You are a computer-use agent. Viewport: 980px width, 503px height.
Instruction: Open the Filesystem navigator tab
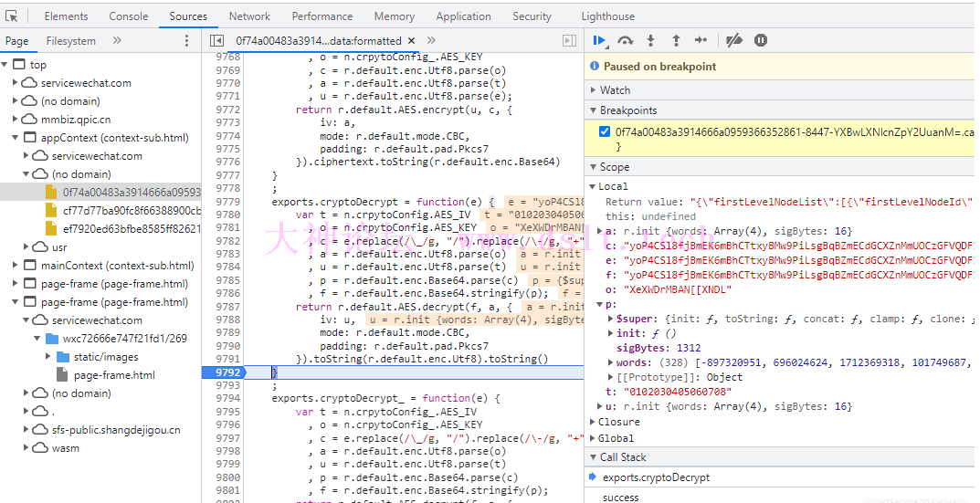point(71,41)
